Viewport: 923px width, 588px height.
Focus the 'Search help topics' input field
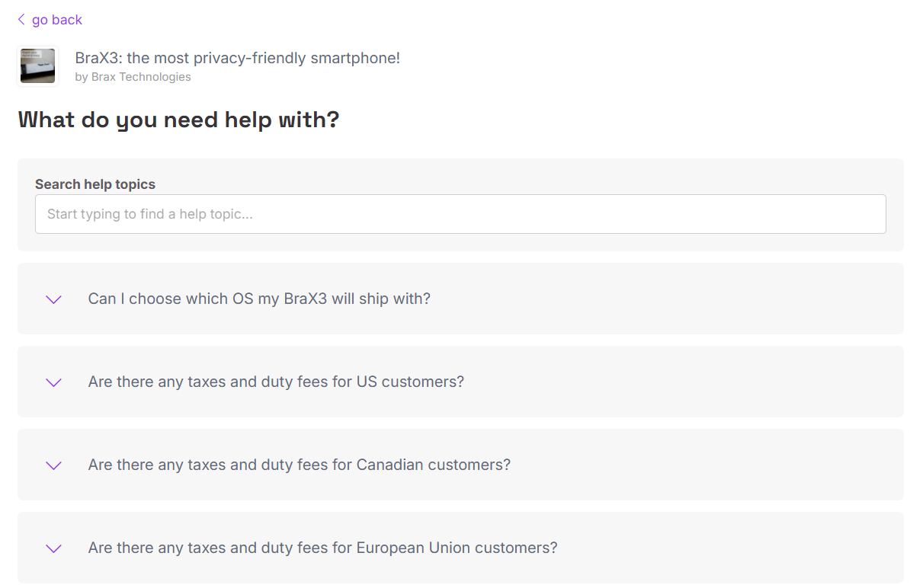click(x=460, y=214)
